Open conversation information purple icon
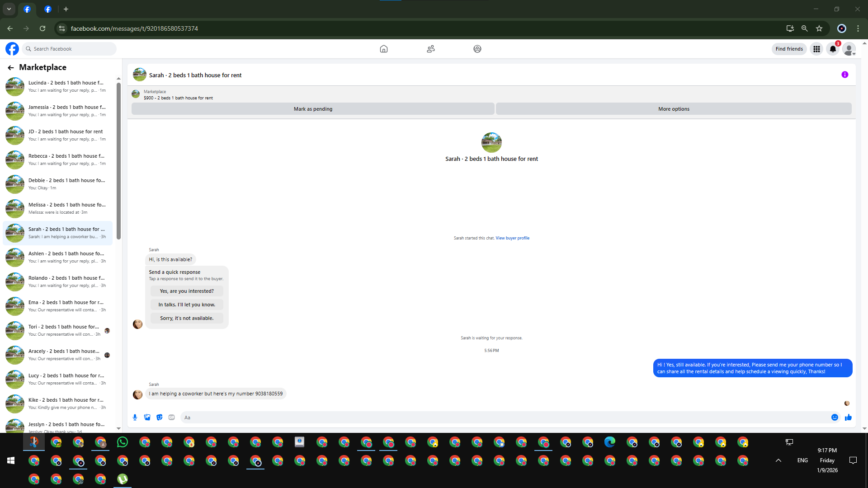The height and width of the screenshot is (488, 868). (844, 75)
